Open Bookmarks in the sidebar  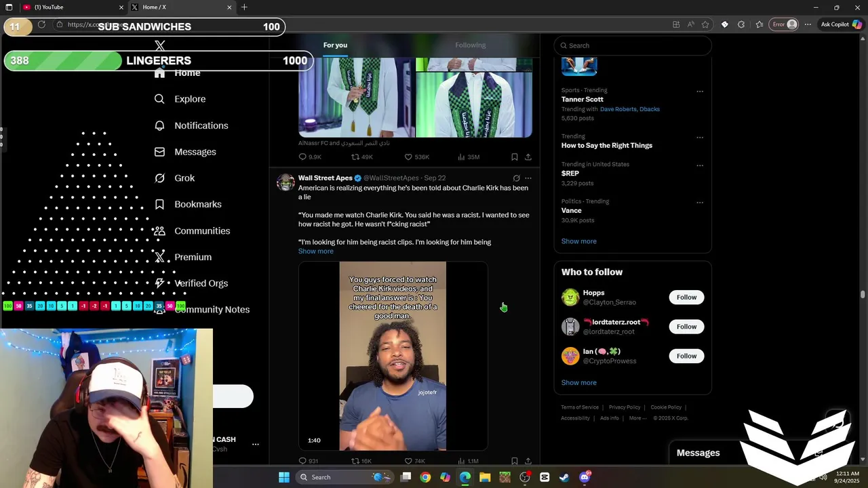(x=188, y=204)
